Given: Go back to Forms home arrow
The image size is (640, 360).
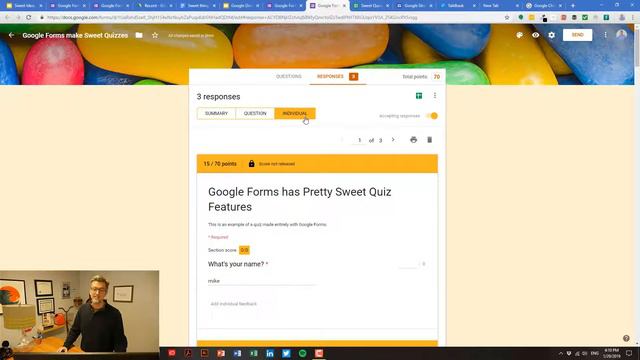Looking at the screenshot, I should click(x=11, y=35).
